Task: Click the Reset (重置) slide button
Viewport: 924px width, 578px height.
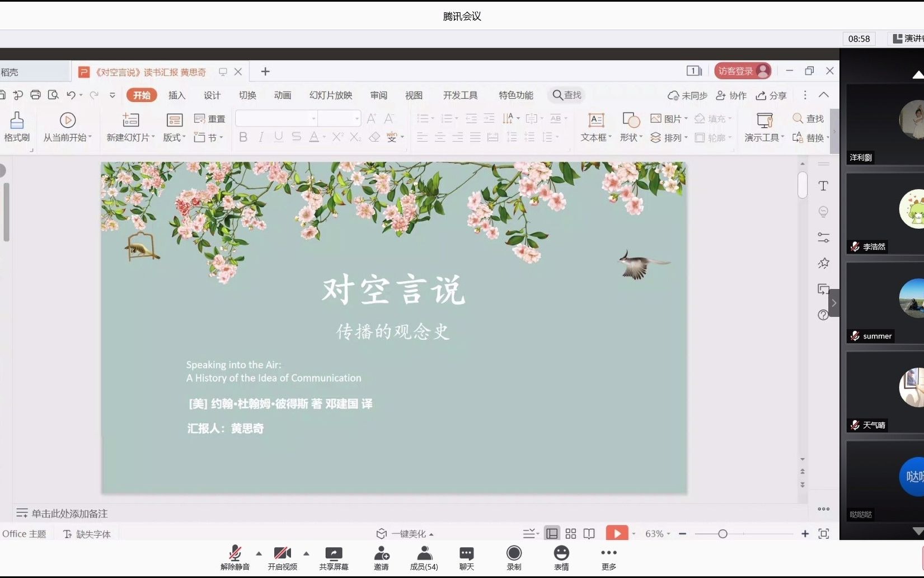Action: [x=210, y=119]
